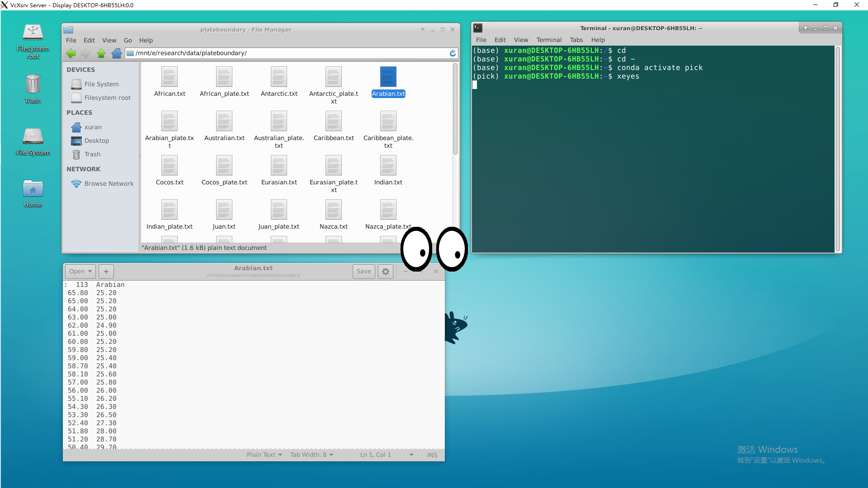The image size is (868, 488).
Task: Click the terminal vertical scrollbar
Action: pyautogui.click(x=838, y=149)
